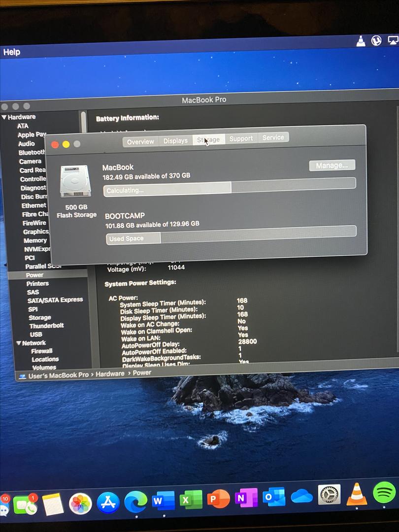Viewport: 399px width, 532px height.
Task: Launch PowerPoint from the dock
Action: tap(219, 499)
